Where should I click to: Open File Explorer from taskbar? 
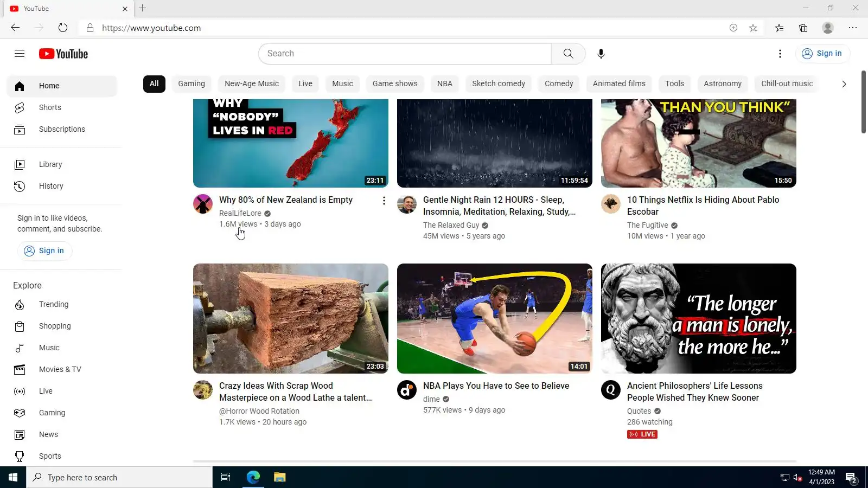[x=279, y=477]
